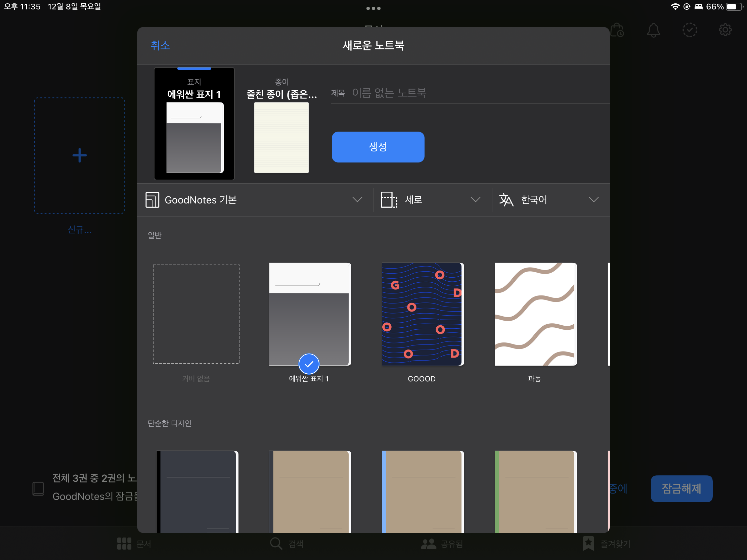Choose the GOOOD cover thumbnail
Screen dimensions: 747x560
pyautogui.click(x=423, y=314)
